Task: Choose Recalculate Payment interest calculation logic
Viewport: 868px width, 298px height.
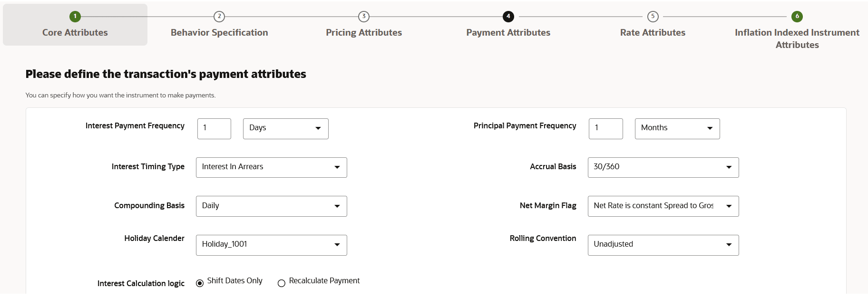Action: click(281, 283)
